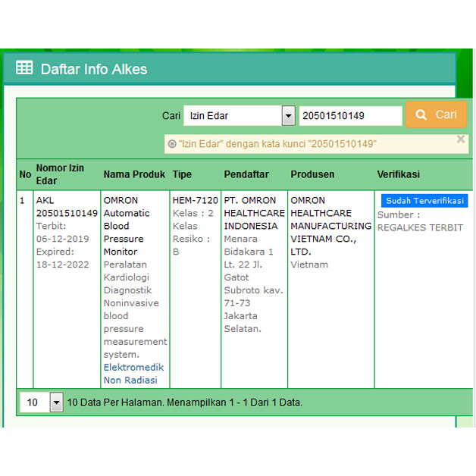This screenshot has height=476, width=476.
Task: Select the Tipe column header
Action: pos(182,174)
